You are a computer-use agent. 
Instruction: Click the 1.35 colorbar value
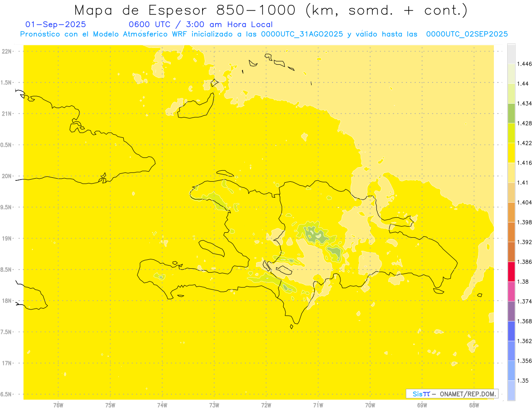(x=523, y=381)
